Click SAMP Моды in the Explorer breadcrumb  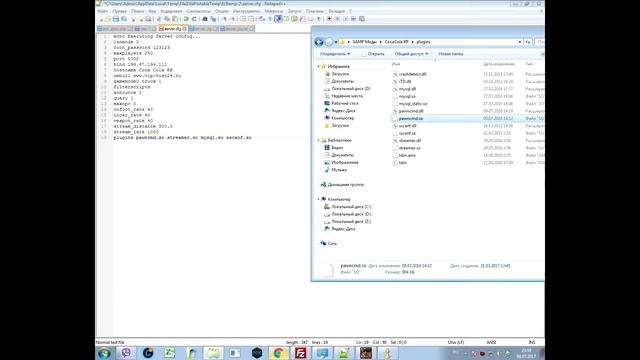364,42
